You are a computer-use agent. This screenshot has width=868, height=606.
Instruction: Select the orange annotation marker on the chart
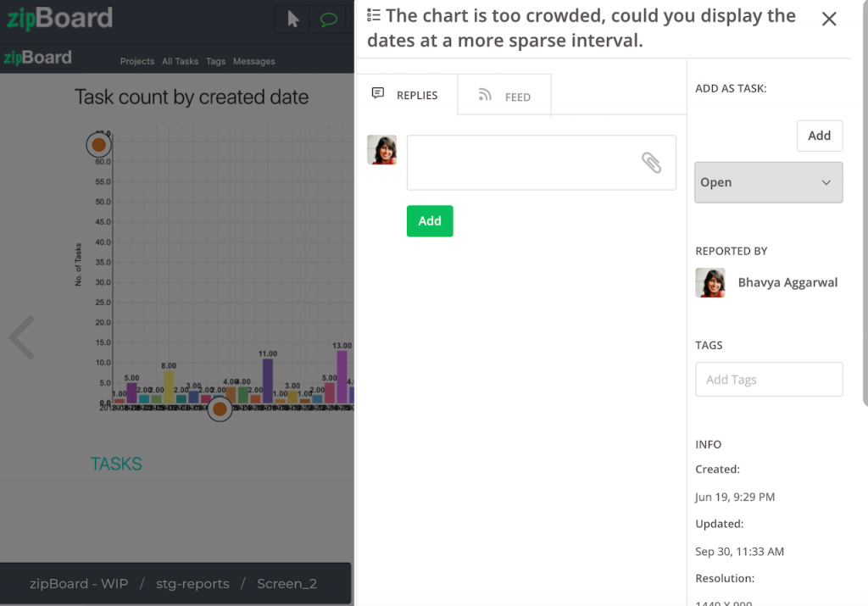click(98, 144)
